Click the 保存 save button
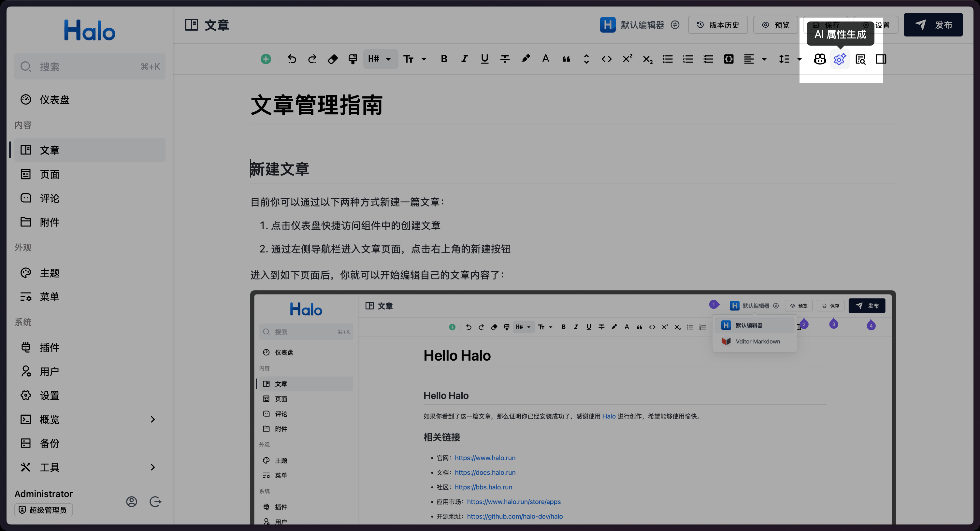 click(x=826, y=25)
